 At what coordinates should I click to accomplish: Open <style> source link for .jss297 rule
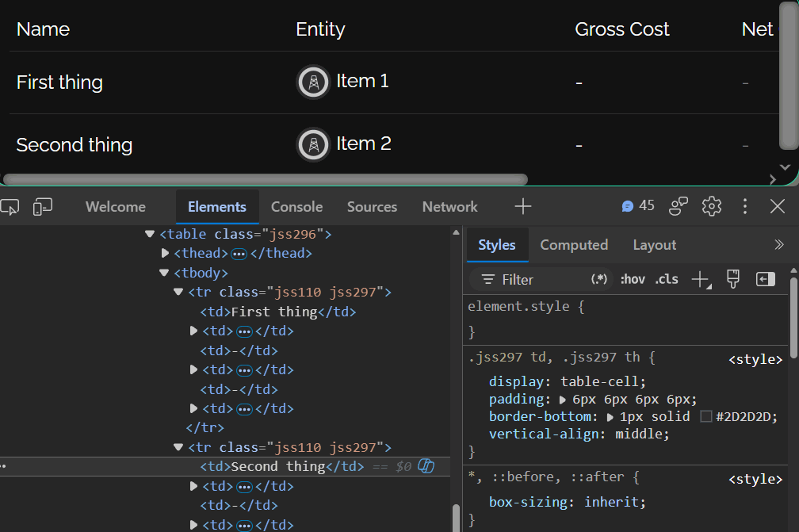click(755, 359)
